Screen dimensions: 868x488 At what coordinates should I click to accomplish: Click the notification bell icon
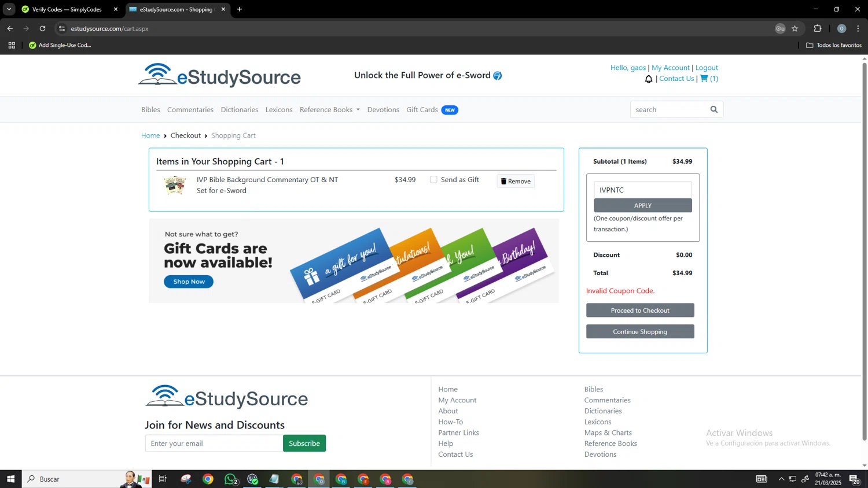coord(649,79)
